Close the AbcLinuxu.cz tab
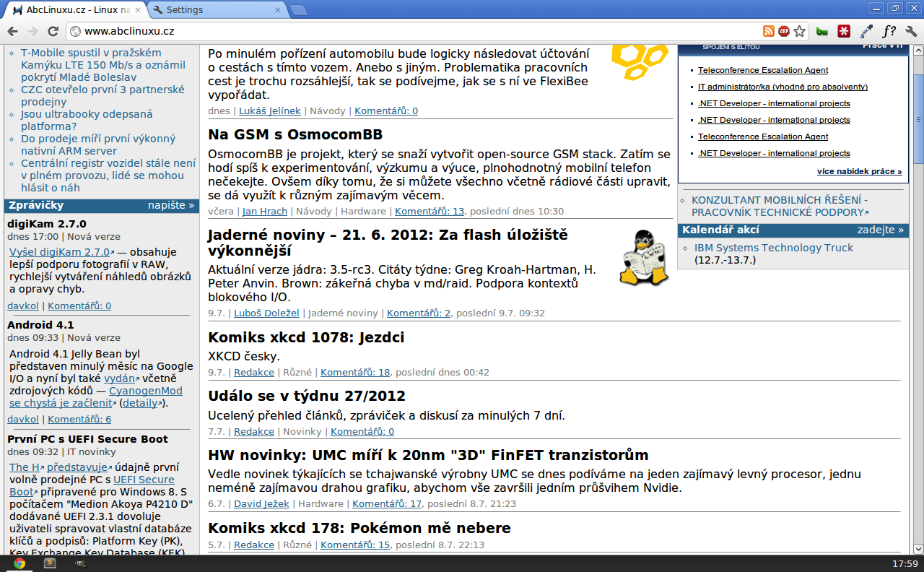 (x=138, y=10)
